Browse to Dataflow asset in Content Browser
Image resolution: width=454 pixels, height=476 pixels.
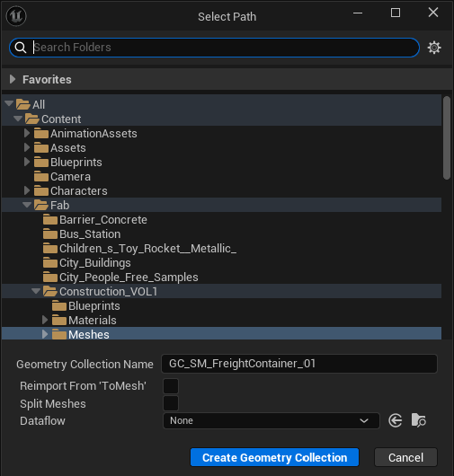click(x=419, y=420)
